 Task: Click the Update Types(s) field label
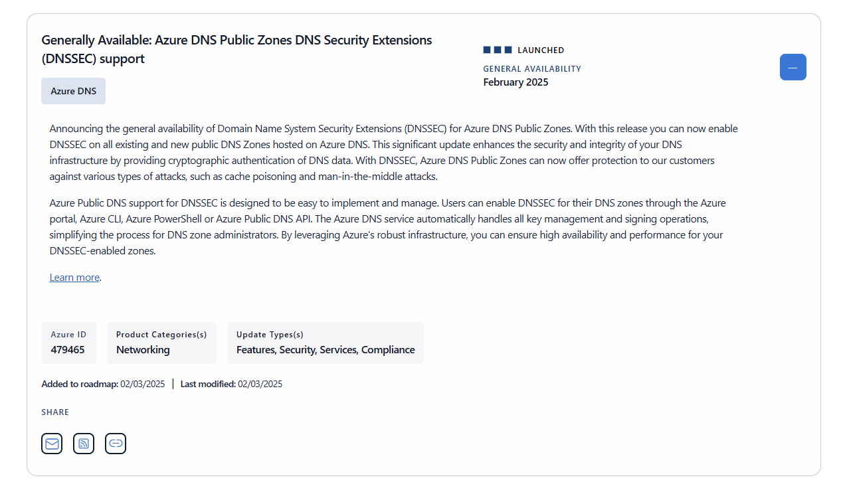[270, 335]
